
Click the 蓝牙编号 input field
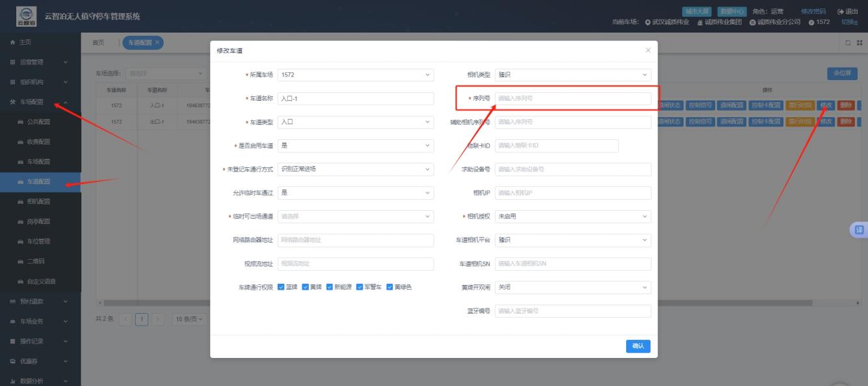(573, 311)
